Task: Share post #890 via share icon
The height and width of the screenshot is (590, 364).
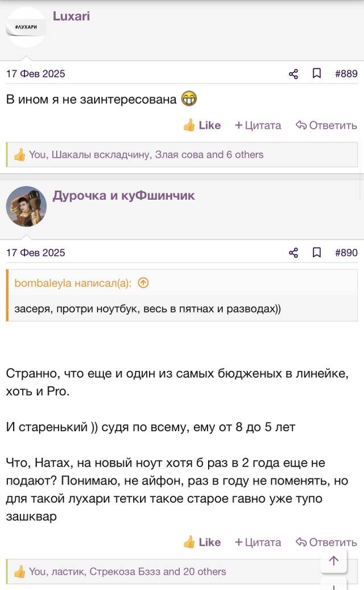Action: pos(293,253)
